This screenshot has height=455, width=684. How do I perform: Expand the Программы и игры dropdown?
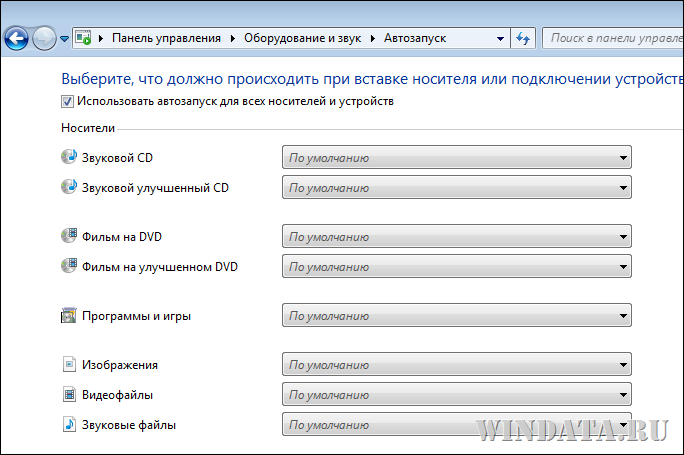pyautogui.click(x=457, y=315)
